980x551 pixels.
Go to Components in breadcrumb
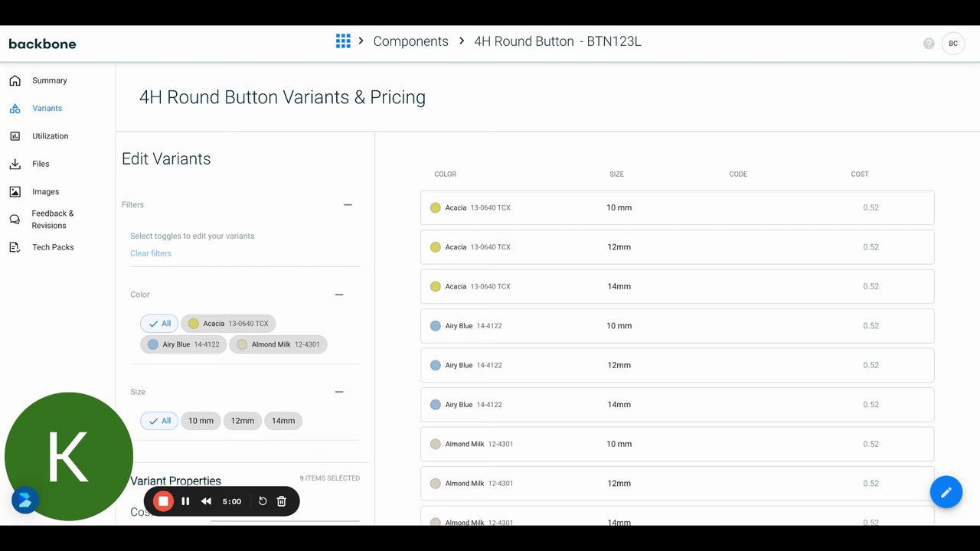pos(411,41)
